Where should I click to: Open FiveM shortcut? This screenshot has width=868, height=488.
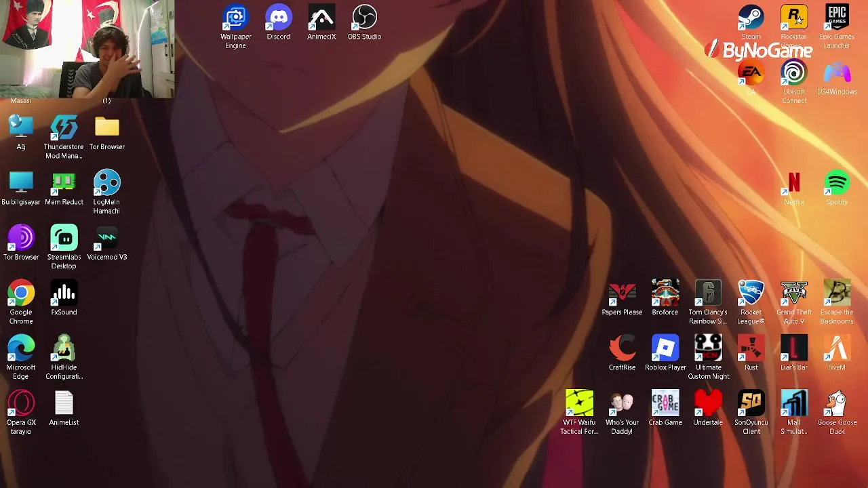pyautogui.click(x=837, y=348)
